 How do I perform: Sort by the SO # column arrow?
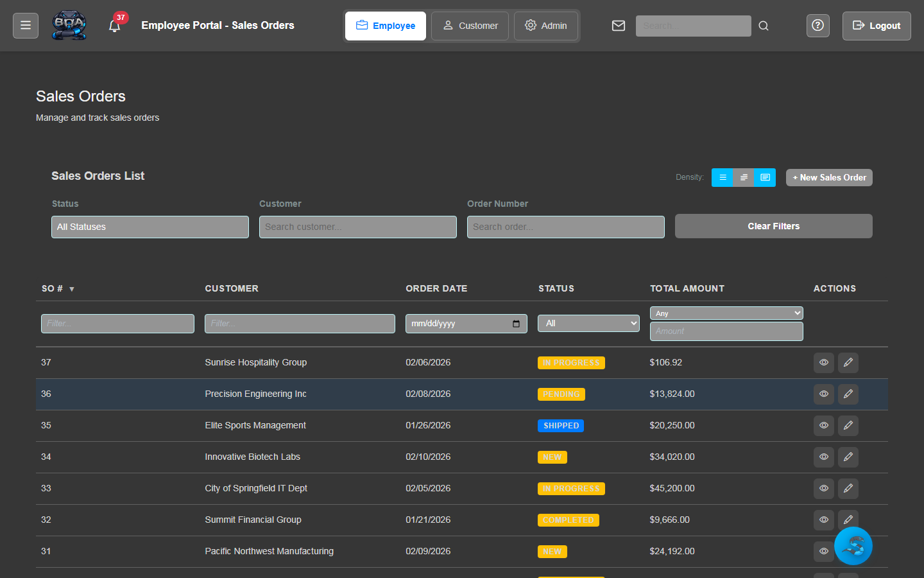point(71,289)
